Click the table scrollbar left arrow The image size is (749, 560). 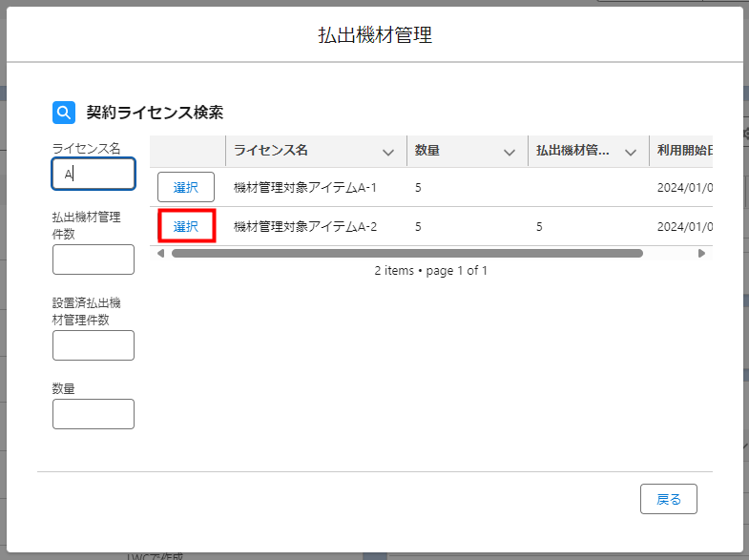pyautogui.click(x=160, y=254)
